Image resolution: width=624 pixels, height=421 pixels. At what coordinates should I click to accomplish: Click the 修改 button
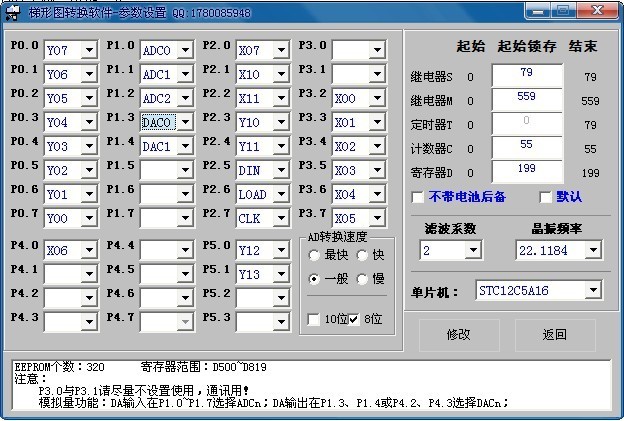tap(458, 334)
